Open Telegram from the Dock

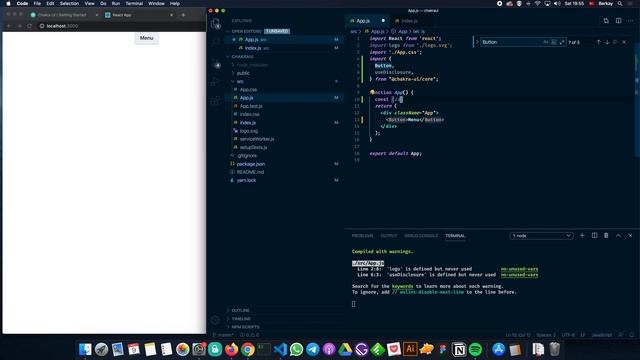(313, 349)
